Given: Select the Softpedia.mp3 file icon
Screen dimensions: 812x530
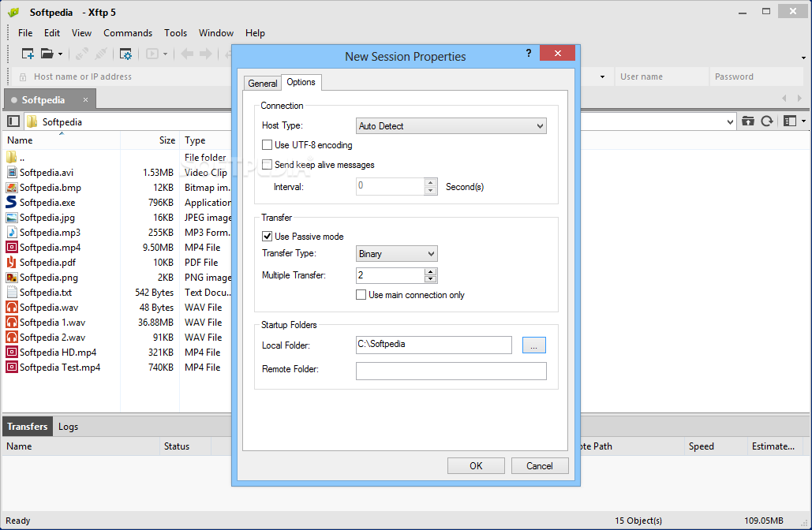Looking at the screenshot, I should click(12, 232).
